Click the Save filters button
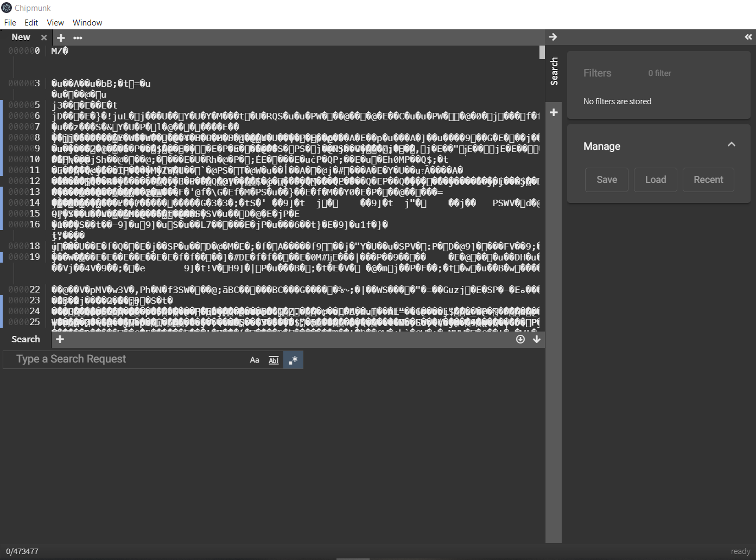This screenshot has width=756, height=560. coord(607,180)
